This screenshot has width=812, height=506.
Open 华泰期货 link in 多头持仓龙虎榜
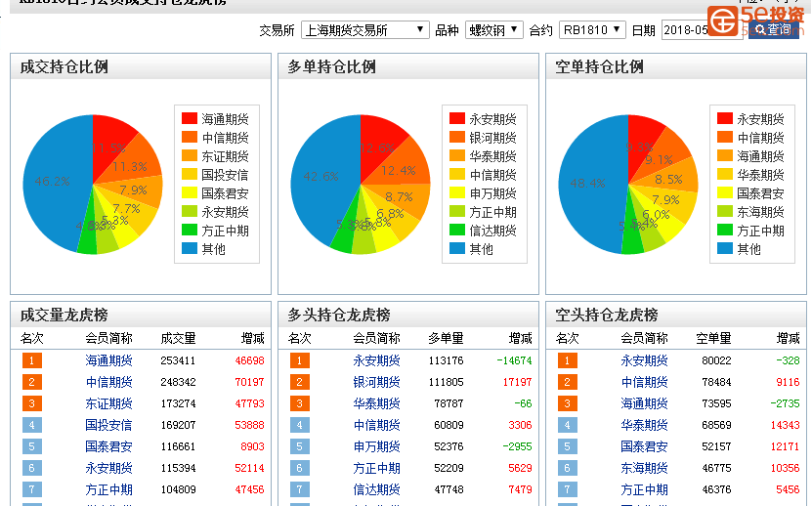point(376,403)
